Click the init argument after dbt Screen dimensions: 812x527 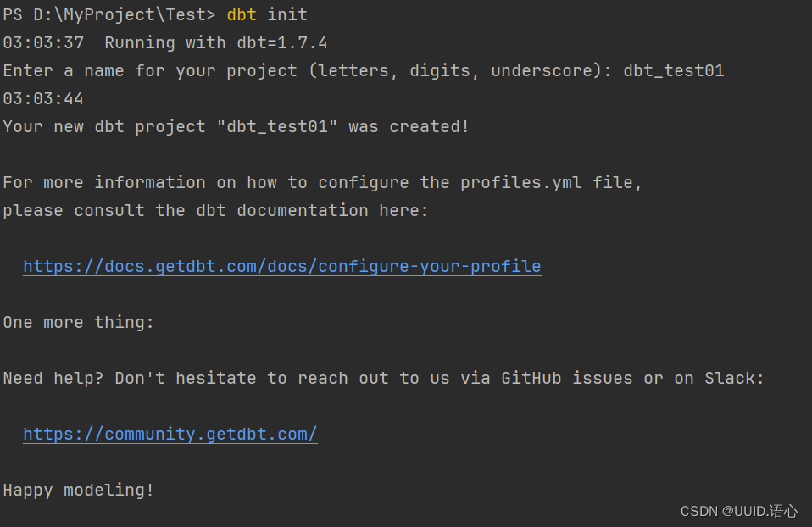pos(286,14)
